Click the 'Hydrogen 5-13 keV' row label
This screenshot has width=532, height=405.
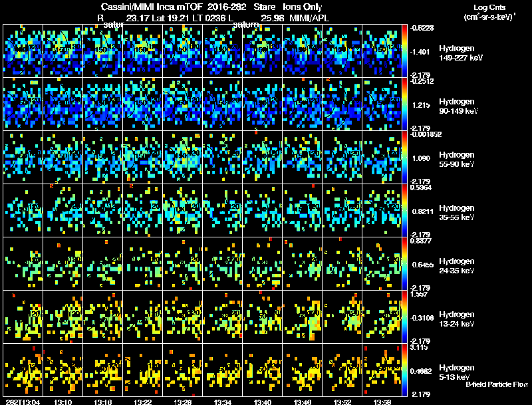click(x=457, y=372)
